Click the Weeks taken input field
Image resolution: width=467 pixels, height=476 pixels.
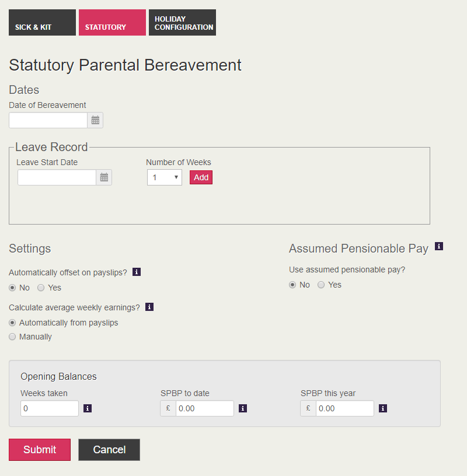coord(49,408)
